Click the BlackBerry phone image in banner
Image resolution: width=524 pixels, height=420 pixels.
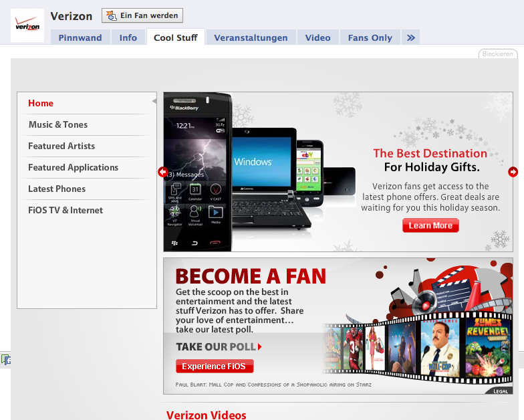pos(197,172)
